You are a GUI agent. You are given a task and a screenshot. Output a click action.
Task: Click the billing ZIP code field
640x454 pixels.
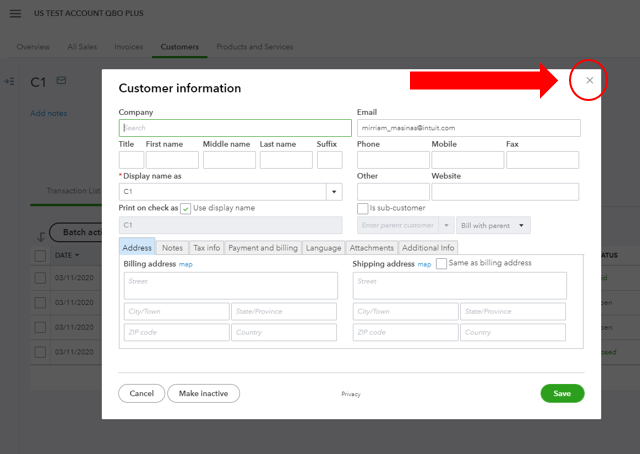(176, 332)
